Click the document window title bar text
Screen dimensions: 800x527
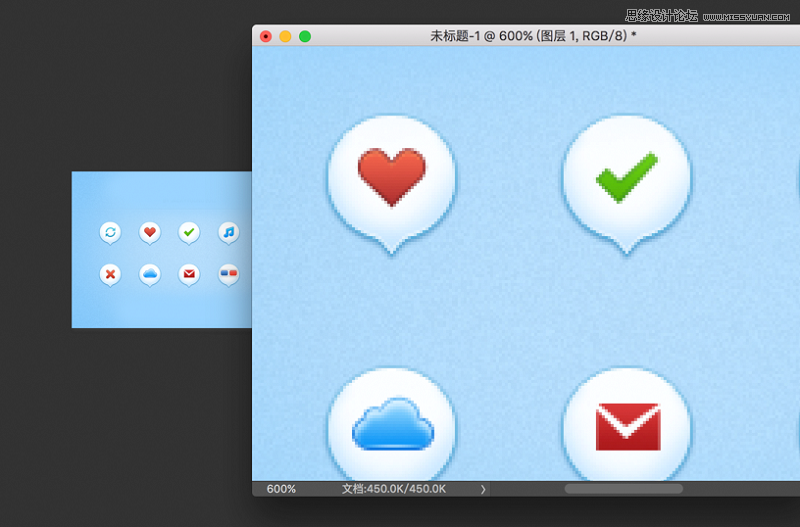tap(533, 36)
